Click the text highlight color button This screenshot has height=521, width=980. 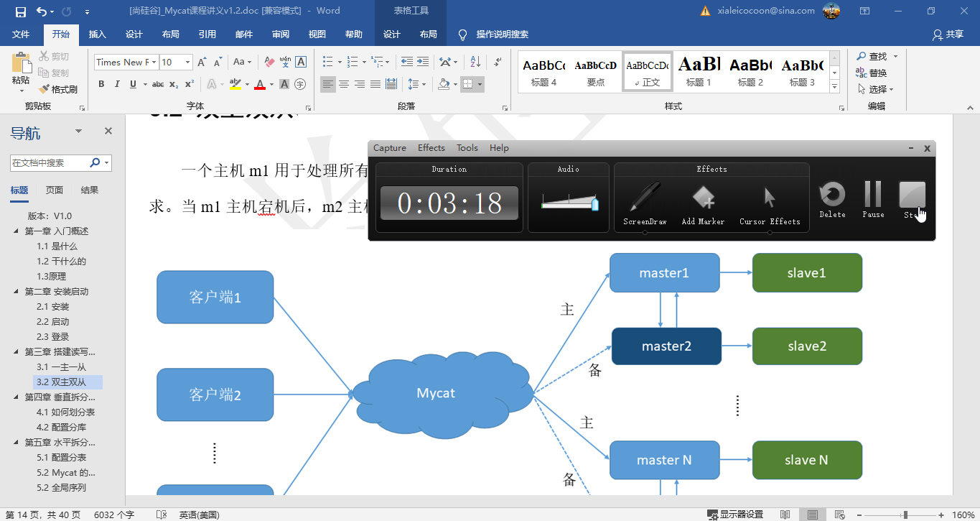pyautogui.click(x=235, y=84)
